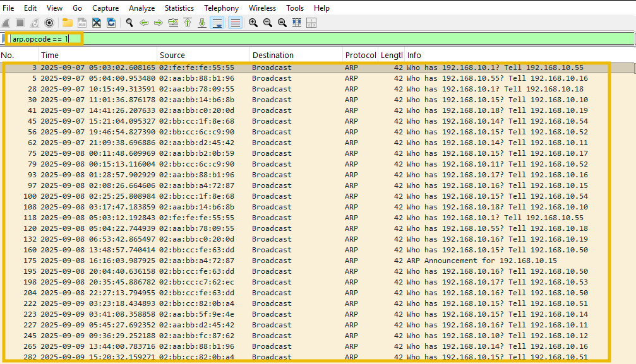Zoom in on the packet list
Viewport: 636px width, 364px height.
(x=252, y=23)
